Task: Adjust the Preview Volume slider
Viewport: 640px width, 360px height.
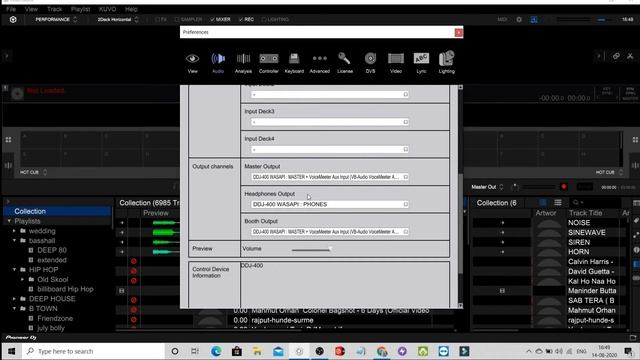Action: (312, 249)
